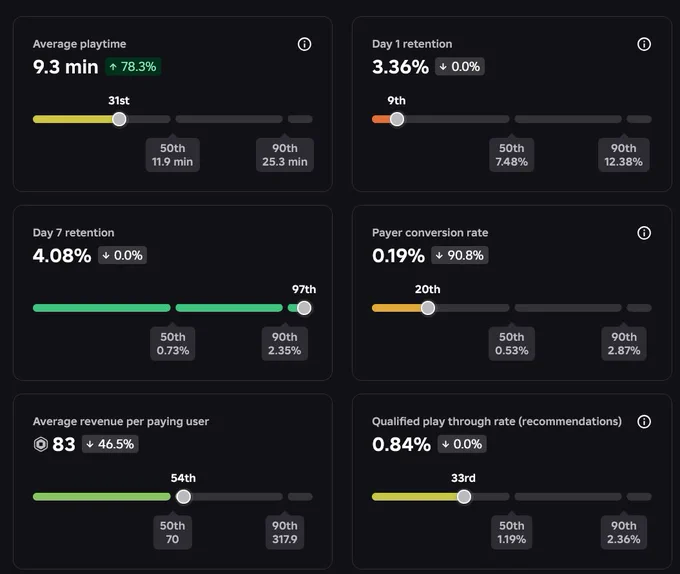This screenshot has width=680, height=574.
Task: Open info icon on Payer conversion rate card
Action: [644, 233]
